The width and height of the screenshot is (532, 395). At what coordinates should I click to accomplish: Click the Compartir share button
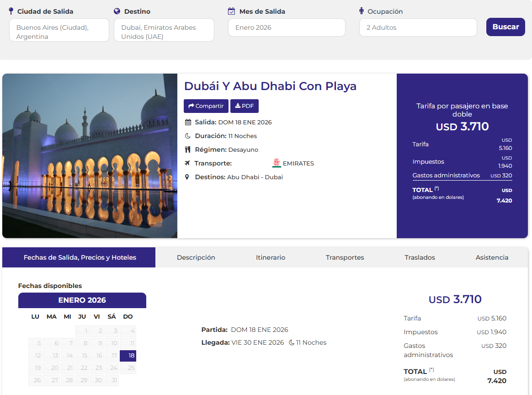tap(206, 106)
